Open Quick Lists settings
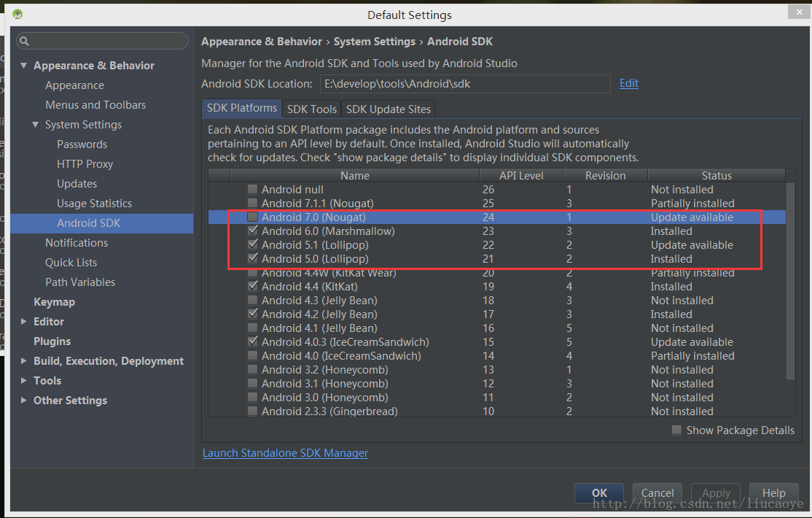The height and width of the screenshot is (518, 812). point(71,263)
